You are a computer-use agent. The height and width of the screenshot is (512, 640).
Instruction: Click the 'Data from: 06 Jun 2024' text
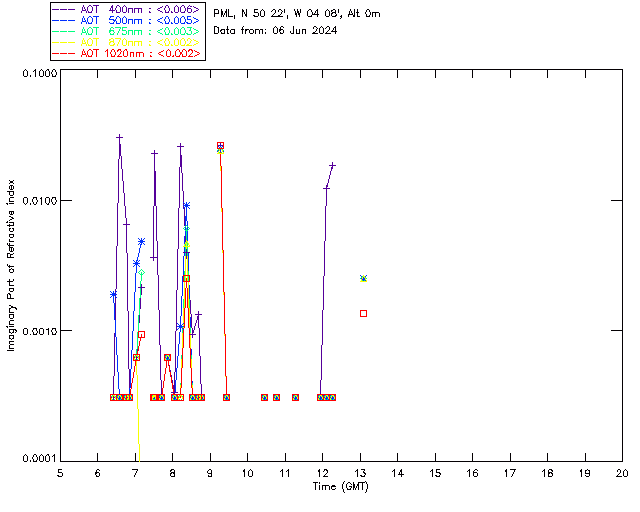[275, 30]
